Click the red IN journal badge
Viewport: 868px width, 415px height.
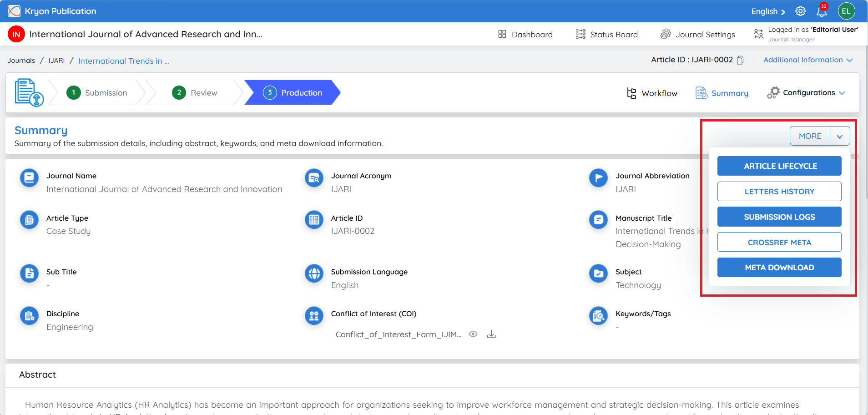[x=16, y=34]
